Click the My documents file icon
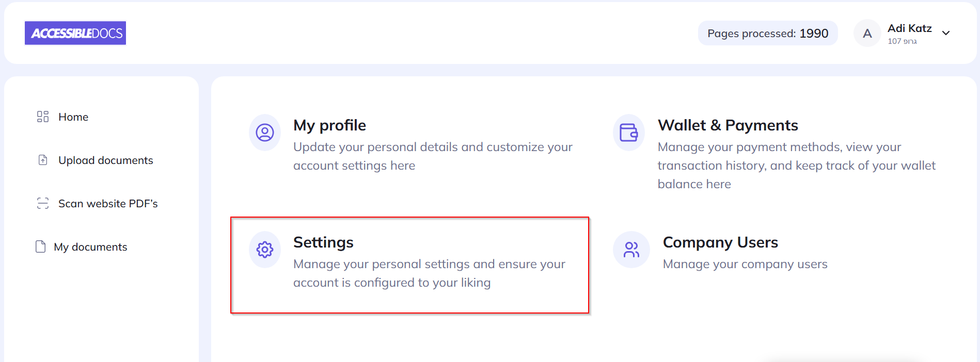This screenshot has height=362, width=980. 41,246
